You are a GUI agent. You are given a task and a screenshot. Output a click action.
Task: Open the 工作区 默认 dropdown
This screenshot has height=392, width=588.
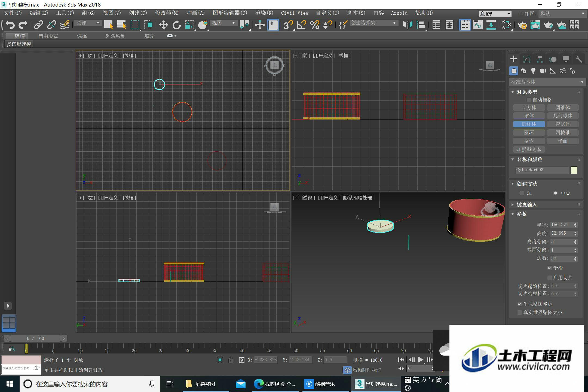pos(562,13)
